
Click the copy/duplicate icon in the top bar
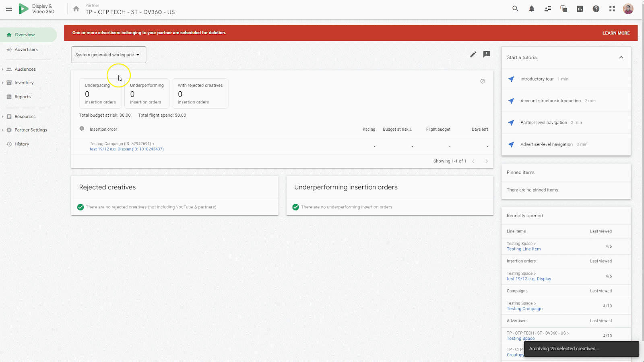pyautogui.click(x=563, y=8)
